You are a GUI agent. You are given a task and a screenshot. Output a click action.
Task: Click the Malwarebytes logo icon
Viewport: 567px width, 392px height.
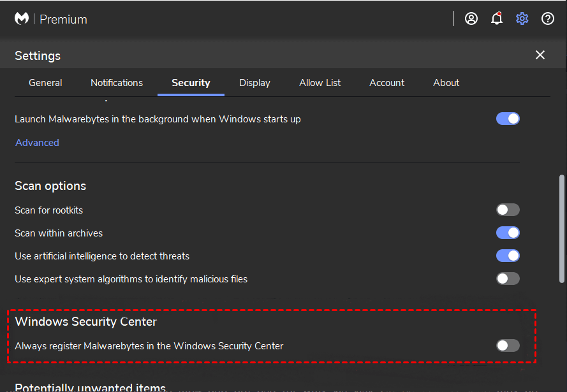point(22,19)
